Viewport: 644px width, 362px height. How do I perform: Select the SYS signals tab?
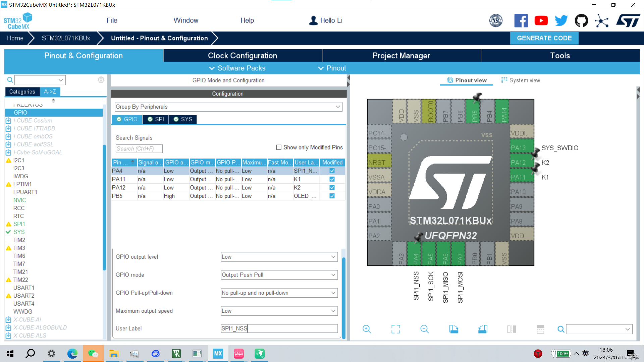pyautogui.click(x=183, y=119)
